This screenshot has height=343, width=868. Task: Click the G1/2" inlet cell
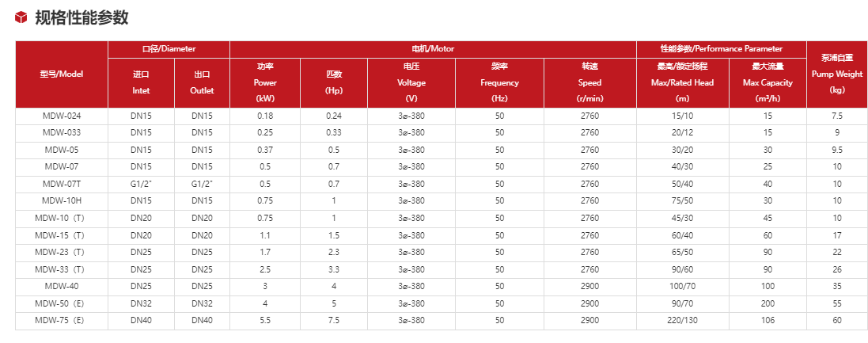point(141,184)
